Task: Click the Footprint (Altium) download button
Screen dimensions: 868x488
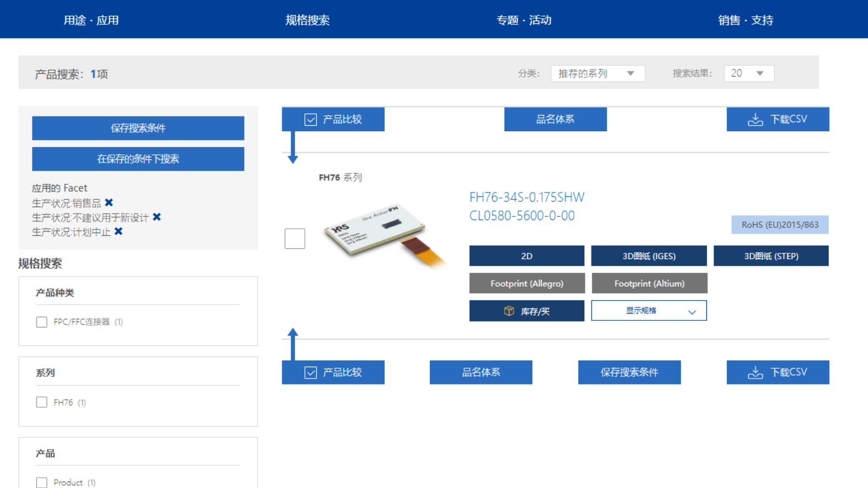Action: [x=649, y=282]
